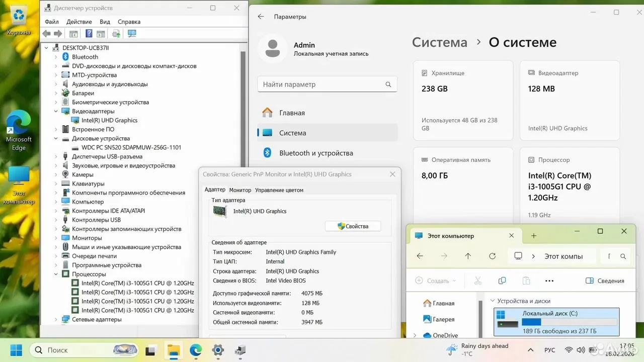Expand Bluetooth node in Device Manager
The height and width of the screenshot is (362, 644).
[x=56, y=57]
